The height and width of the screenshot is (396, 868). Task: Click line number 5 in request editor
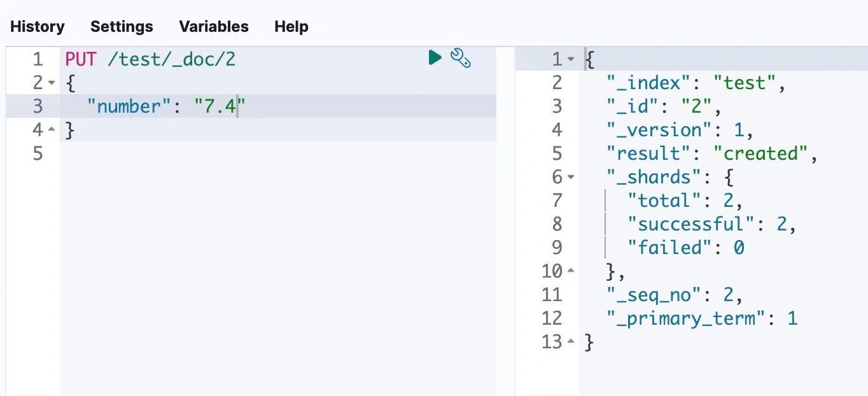pos(38,153)
